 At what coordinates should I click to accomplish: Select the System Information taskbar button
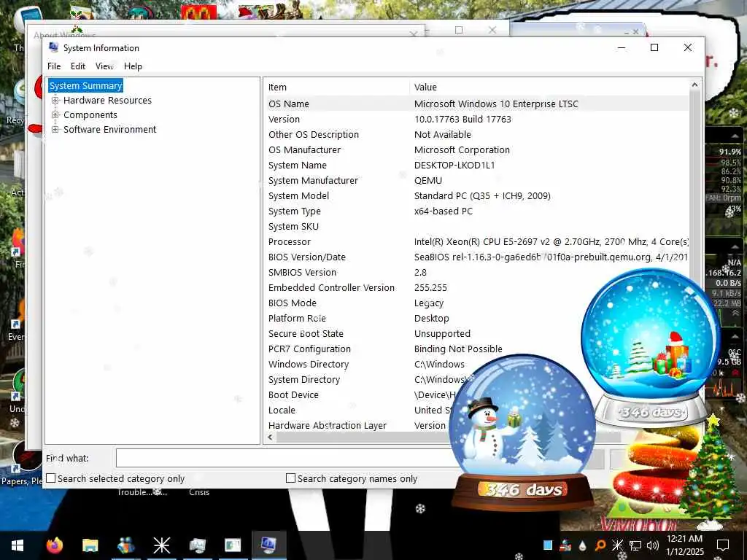tap(268, 545)
